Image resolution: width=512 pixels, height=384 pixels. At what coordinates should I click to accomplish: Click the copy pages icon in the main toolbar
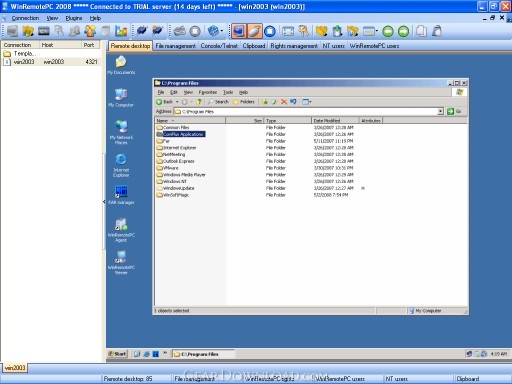(x=421, y=31)
